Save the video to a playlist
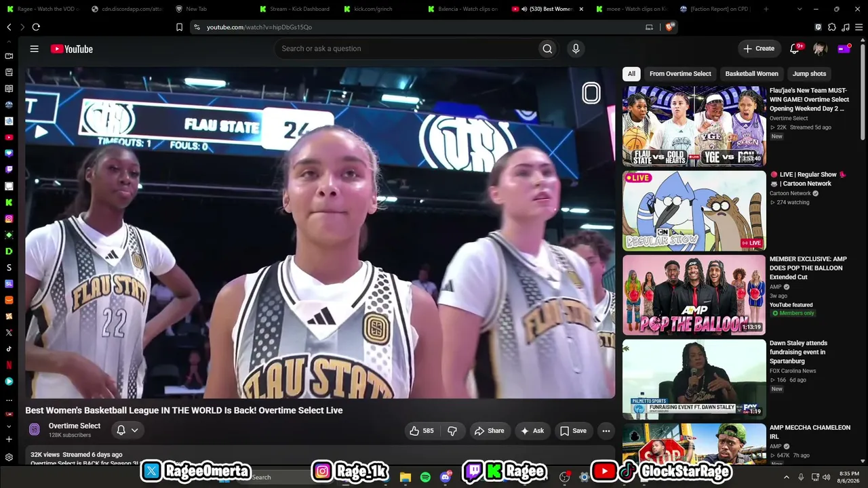The height and width of the screenshot is (488, 868). coord(573,431)
